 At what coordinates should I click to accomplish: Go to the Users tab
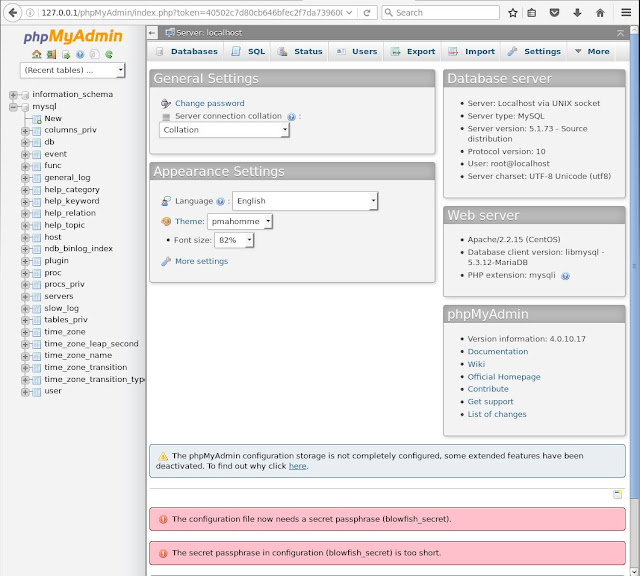(x=357, y=51)
